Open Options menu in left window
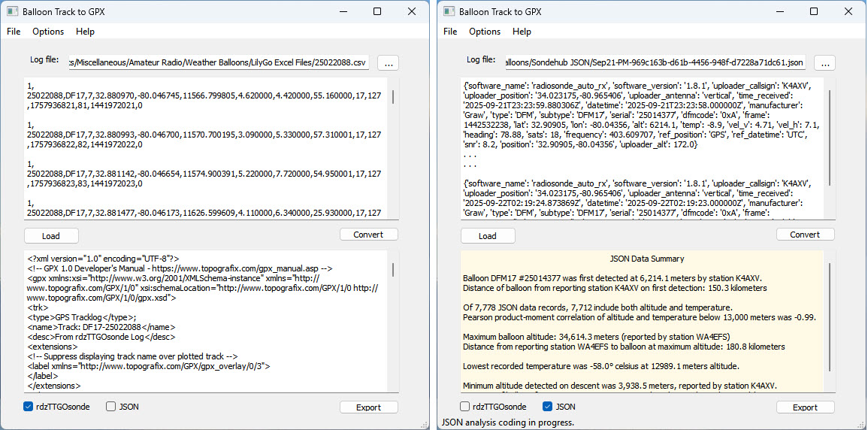The height and width of the screenshot is (430, 868). click(48, 32)
